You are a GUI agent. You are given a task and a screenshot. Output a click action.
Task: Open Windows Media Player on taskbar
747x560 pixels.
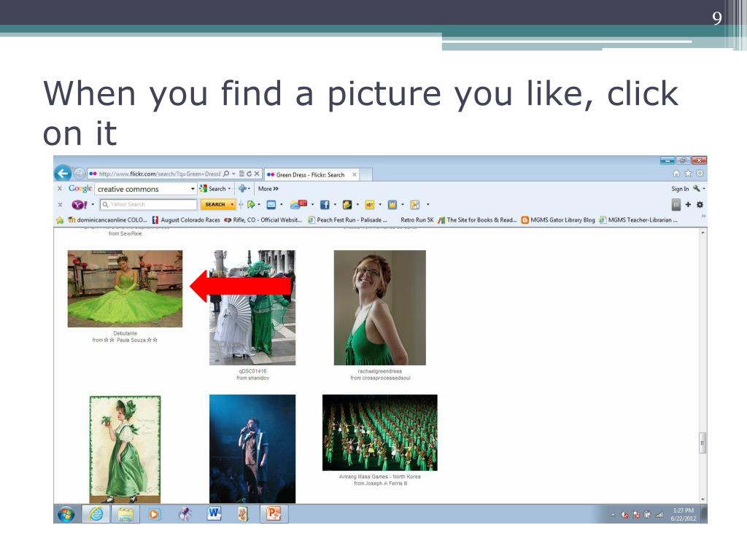point(154,514)
